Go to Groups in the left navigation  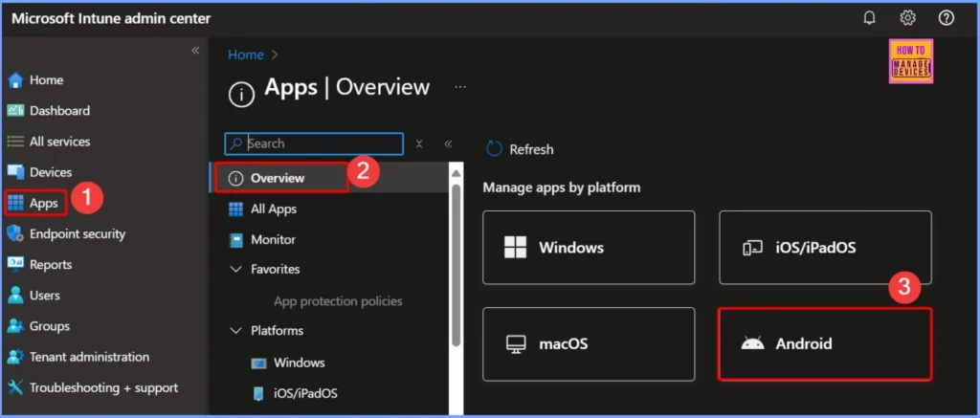(50, 326)
